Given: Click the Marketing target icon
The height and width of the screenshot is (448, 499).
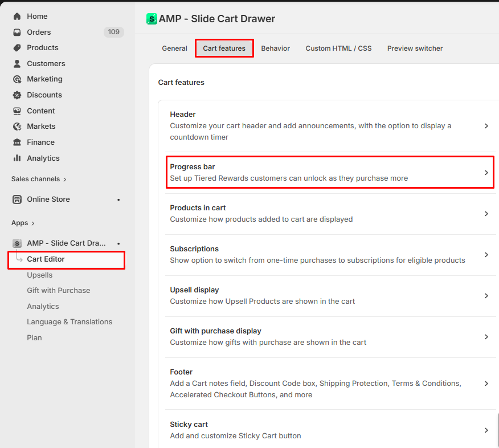Looking at the screenshot, I should [x=17, y=79].
